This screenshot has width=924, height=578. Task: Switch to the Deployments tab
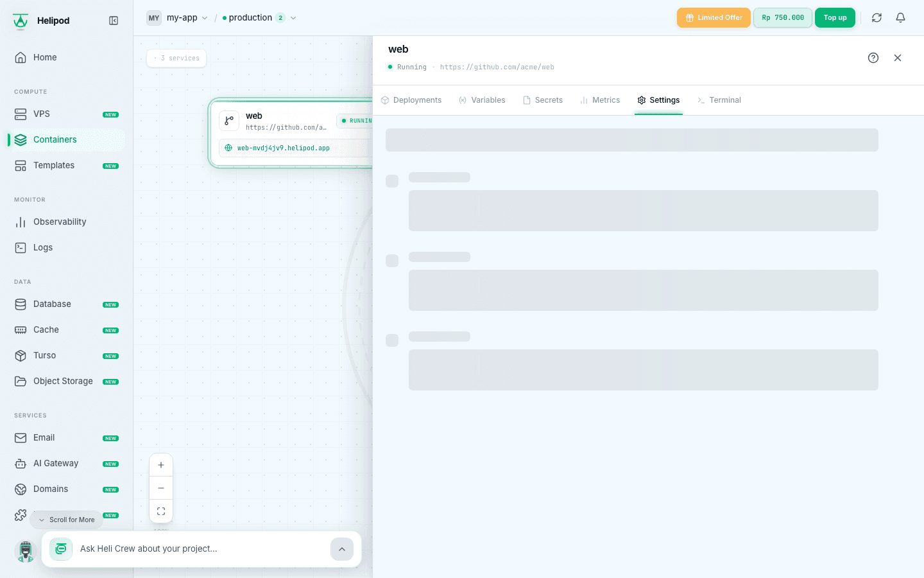411,100
